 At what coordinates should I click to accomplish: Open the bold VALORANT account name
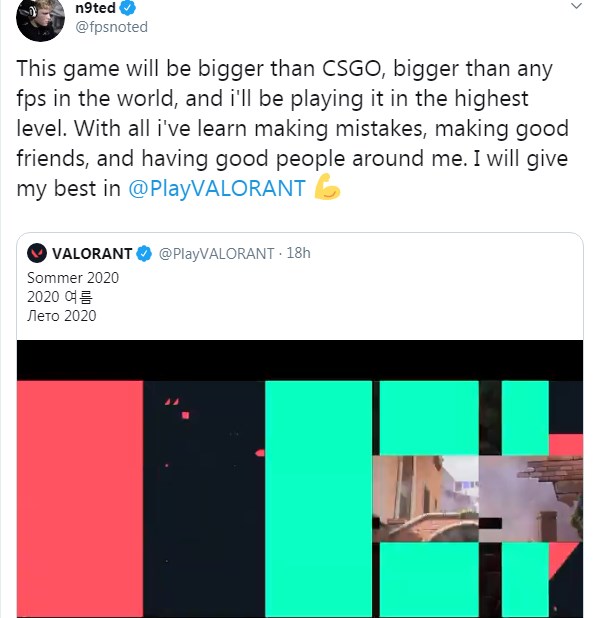coord(92,253)
